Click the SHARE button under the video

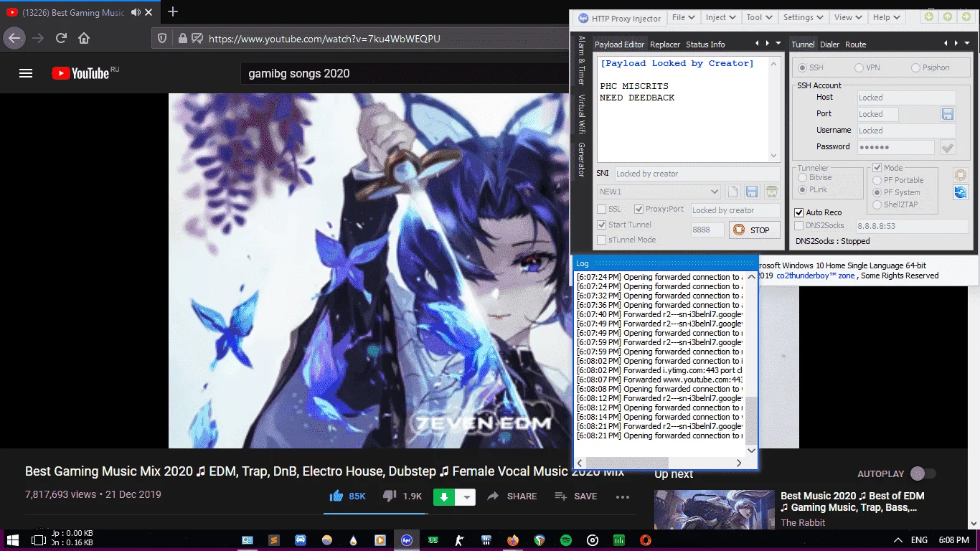512,496
